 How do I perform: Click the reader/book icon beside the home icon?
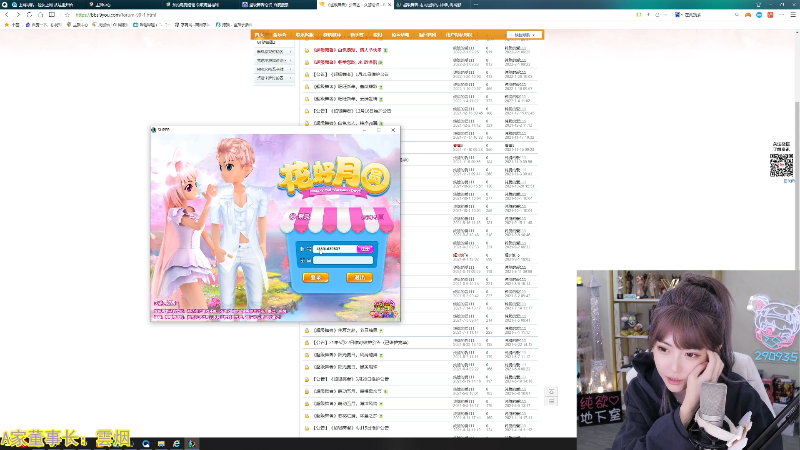52,15
